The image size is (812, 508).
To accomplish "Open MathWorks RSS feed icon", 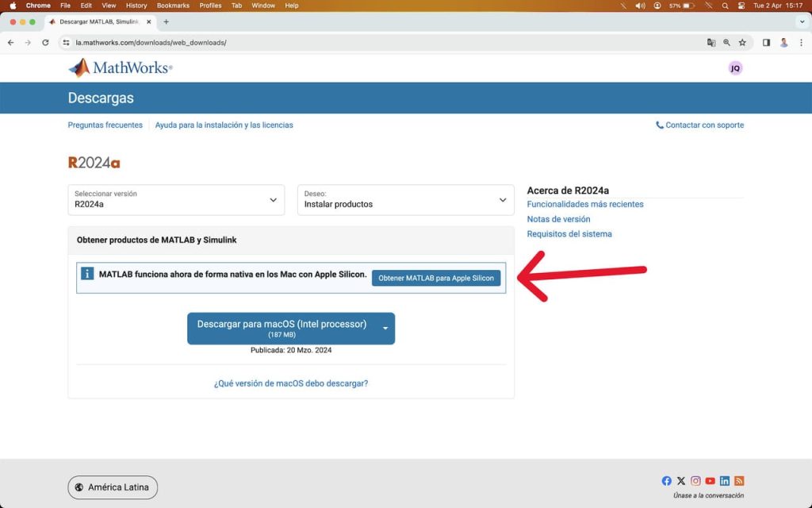I will (x=739, y=481).
